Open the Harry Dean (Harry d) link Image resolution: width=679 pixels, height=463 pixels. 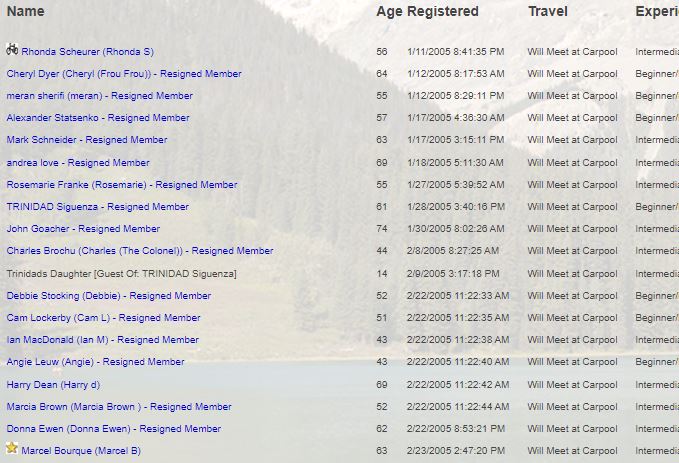pos(53,385)
